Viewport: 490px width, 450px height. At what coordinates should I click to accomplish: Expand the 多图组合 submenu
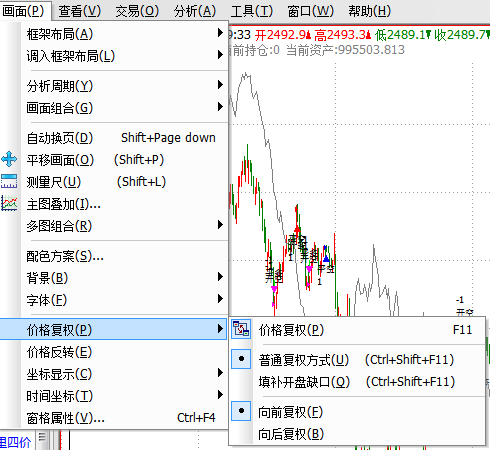point(220,225)
